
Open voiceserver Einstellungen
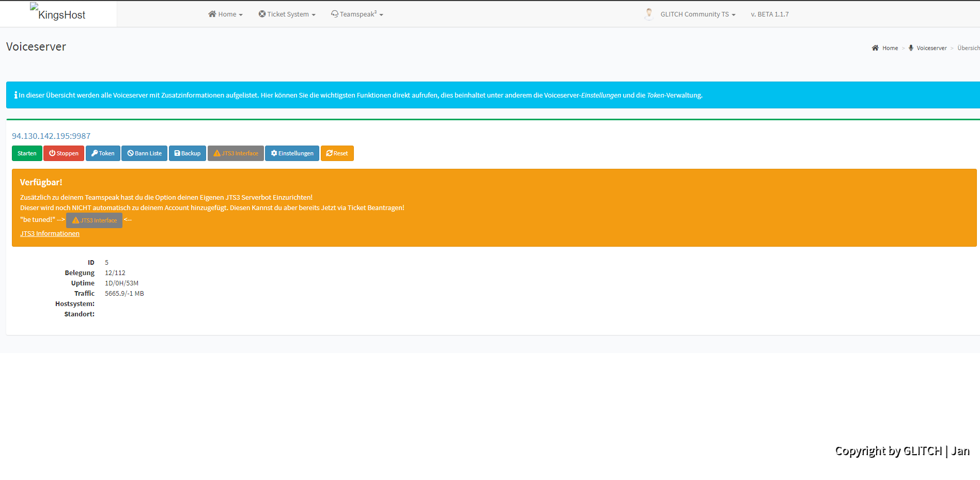click(292, 153)
